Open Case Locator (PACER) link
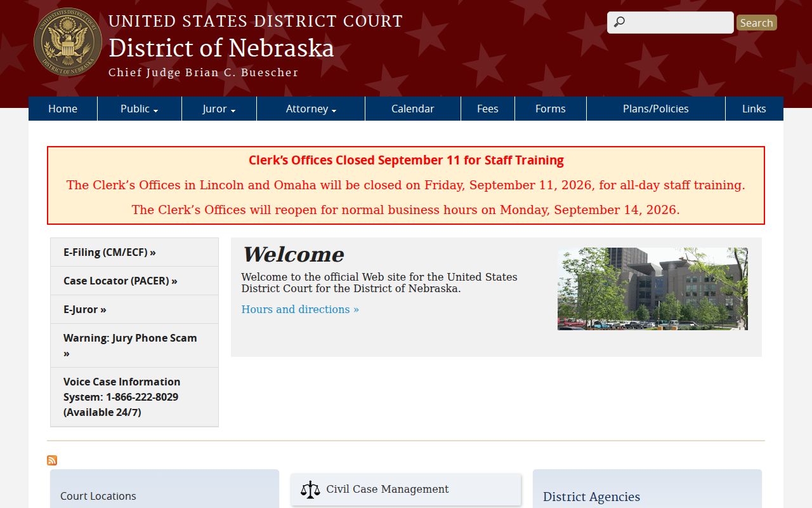This screenshot has height=508, width=812. pos(134,281)
